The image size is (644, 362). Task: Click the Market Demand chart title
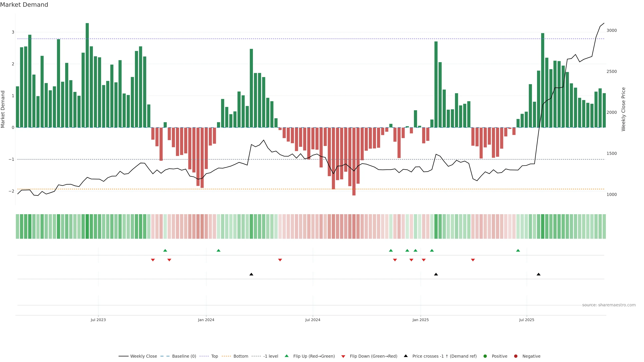point(24,5)
